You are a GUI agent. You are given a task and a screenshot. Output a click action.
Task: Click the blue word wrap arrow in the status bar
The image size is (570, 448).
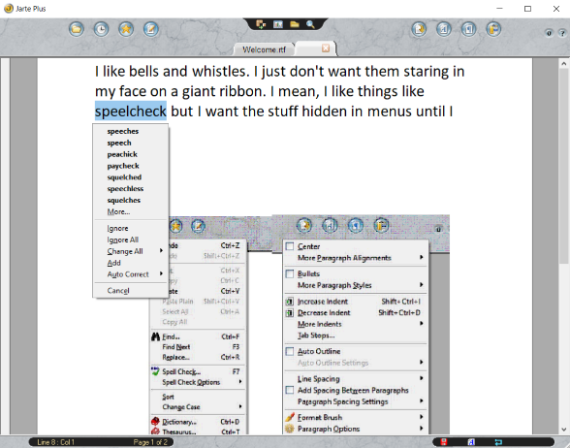tap(498, 442)
